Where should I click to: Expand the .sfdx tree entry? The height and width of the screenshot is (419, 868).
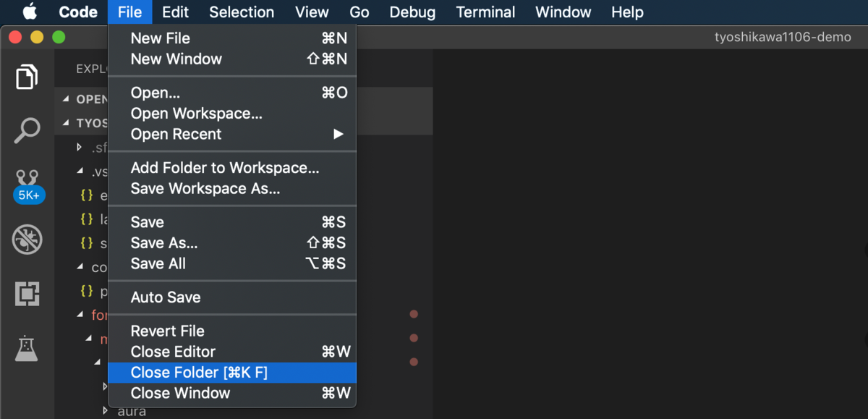[80, 147]
